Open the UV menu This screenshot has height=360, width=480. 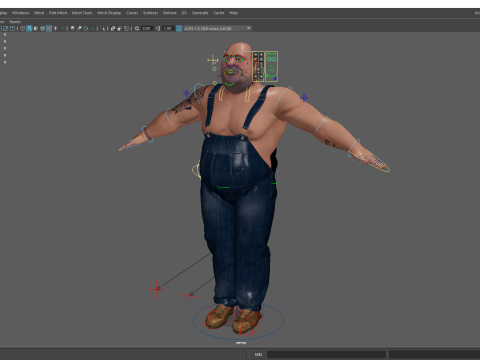pos(184,13)
